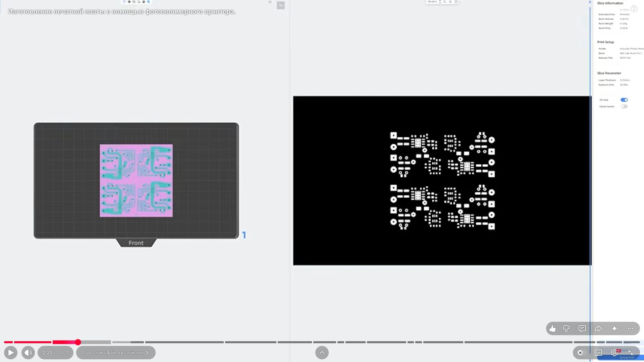Turn off the 3D view switch
Viewport: 644px width, 362px height.
point(624,100)
